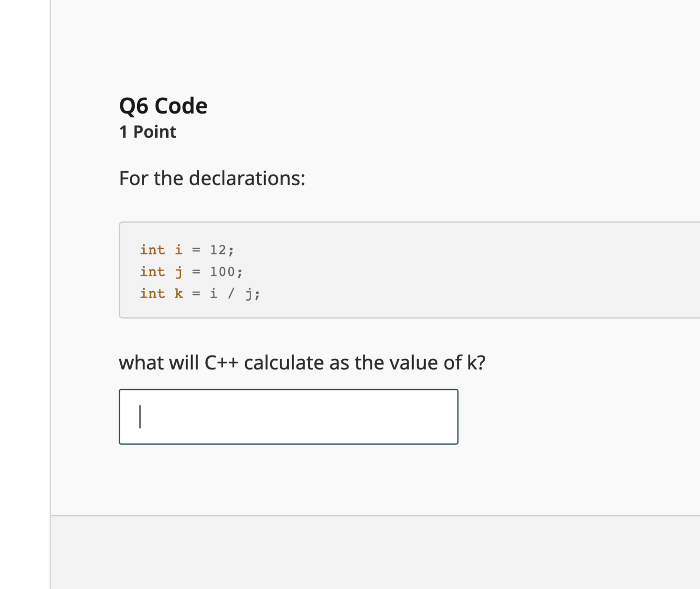The width and height of the screenshot is (700, 589).
Task: Click the answer input field for k
Action: [x=288, y=417]
